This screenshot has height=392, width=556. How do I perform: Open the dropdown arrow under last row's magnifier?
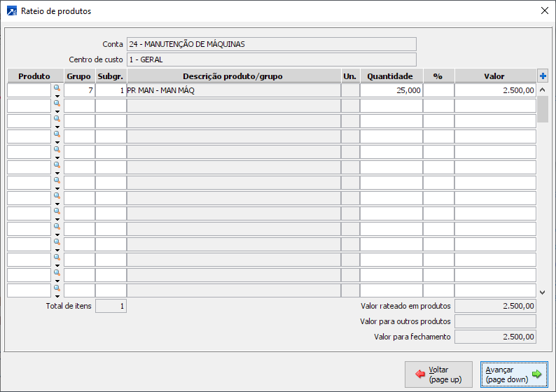(x=57, y=296)
